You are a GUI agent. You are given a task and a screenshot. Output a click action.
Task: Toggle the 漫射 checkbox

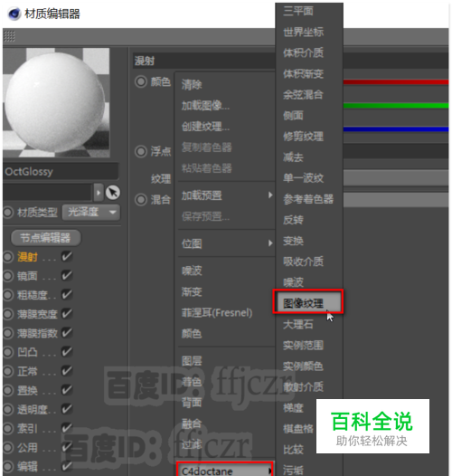point(66,256)
